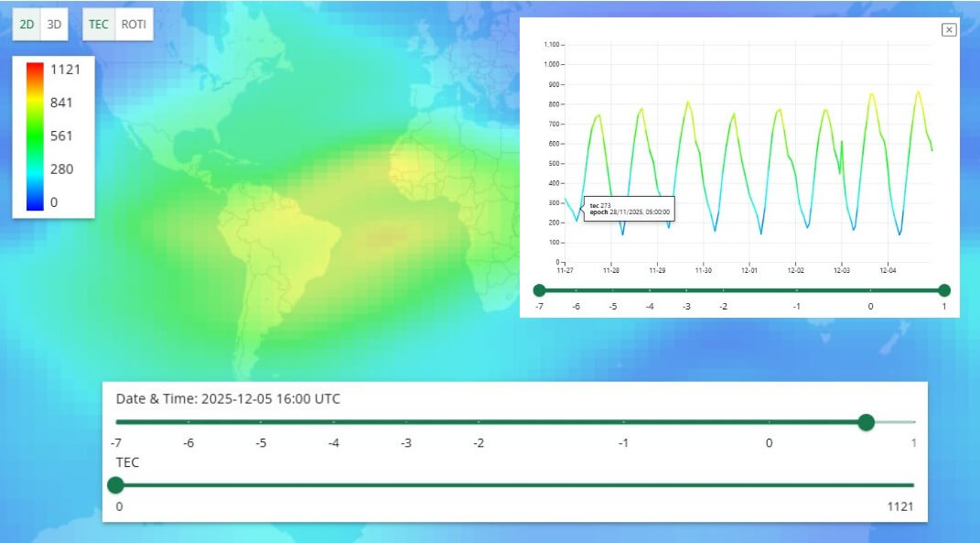Screen dimensions: 980x543
Task: Click the -5 tick under chart range slider
Action: [613, 306]
